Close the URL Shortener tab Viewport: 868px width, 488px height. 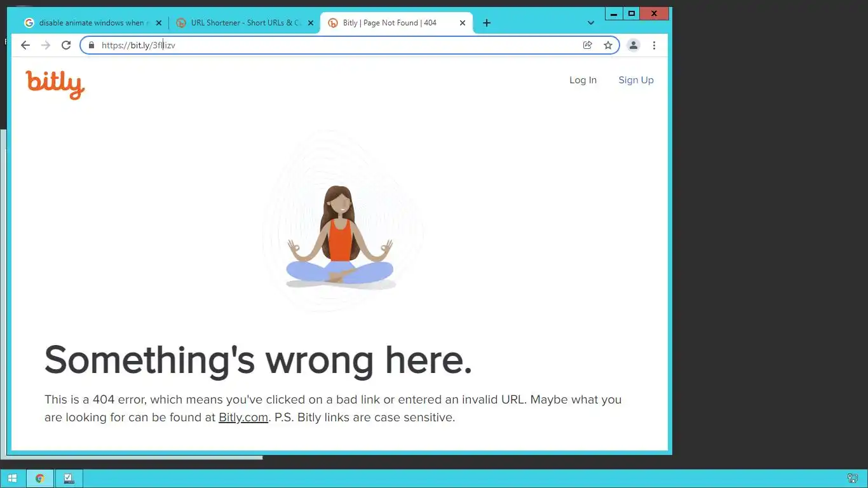311,23
